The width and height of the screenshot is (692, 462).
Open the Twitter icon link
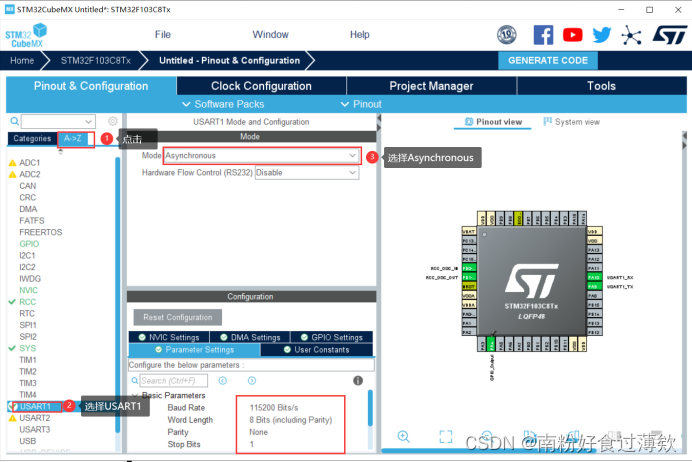tap(602, 35)
